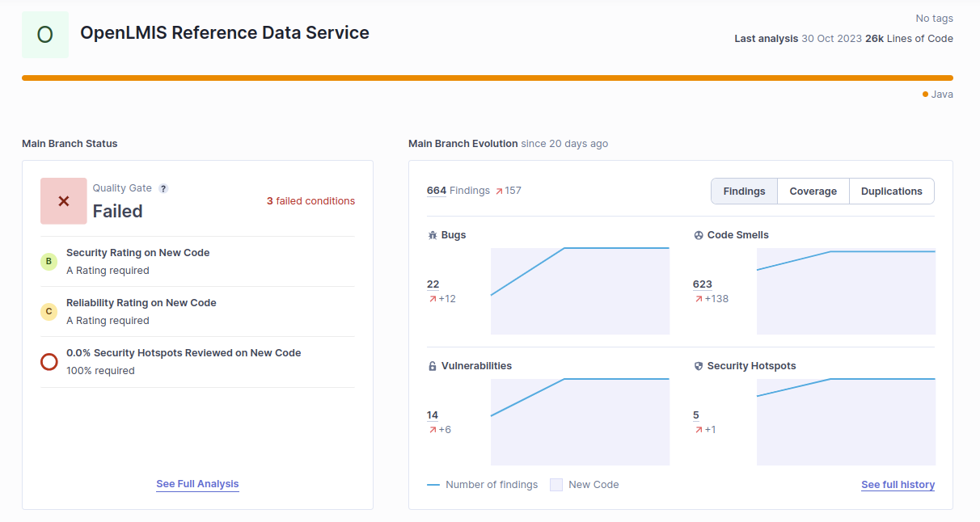Click the orange Java language dot
980x522 pixels.
(x=925, y=95)
